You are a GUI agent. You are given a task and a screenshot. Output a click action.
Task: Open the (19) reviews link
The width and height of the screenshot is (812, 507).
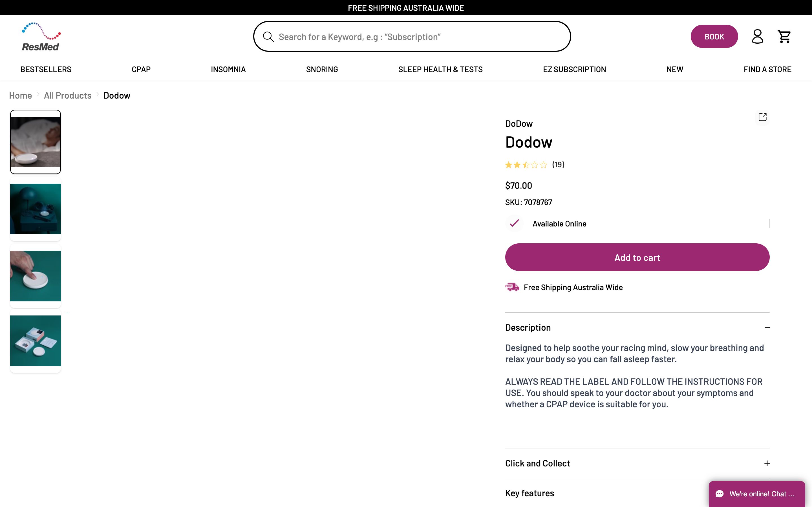(x=558, y=164)
